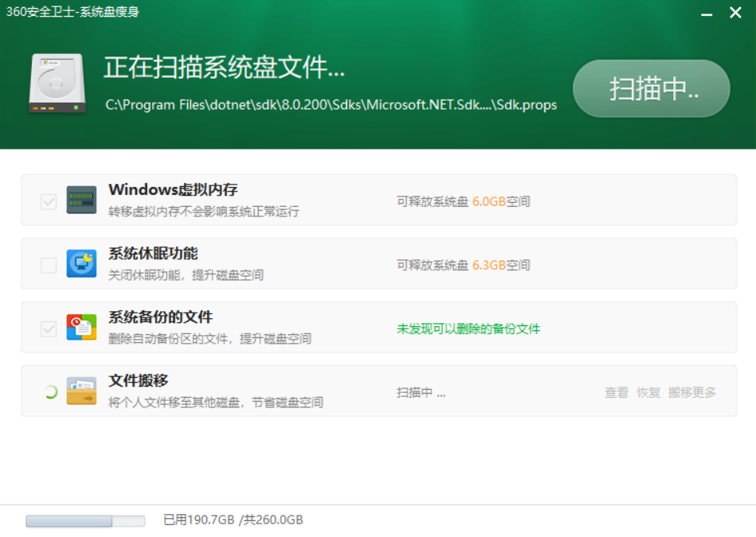756x537 pixels.
Task: Toggle the Windows虚拟内存 checkbox
Action: (49, 201)
